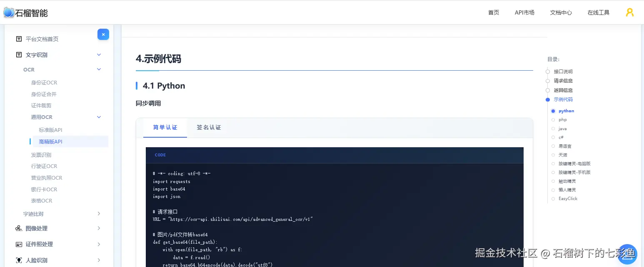This screenshot has width=644, height=267.
Task: Select 身份证OCR in sidebar
Action: tap(44, 83)
